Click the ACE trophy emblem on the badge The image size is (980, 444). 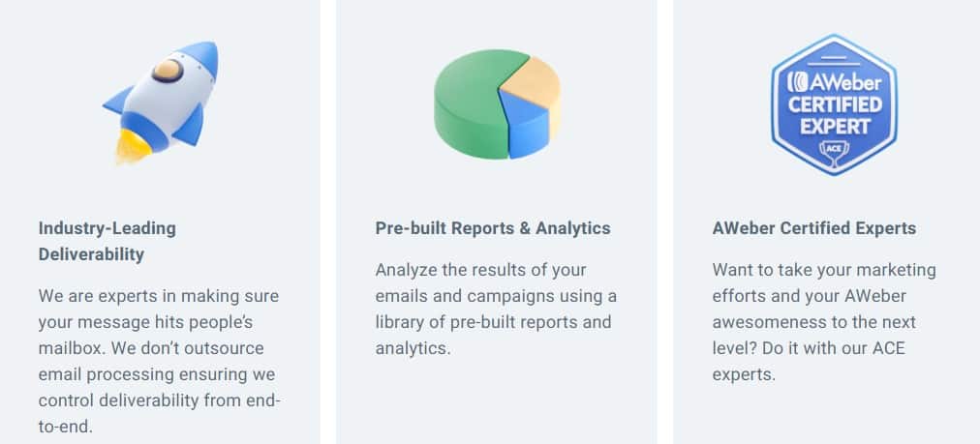point(834,153)
